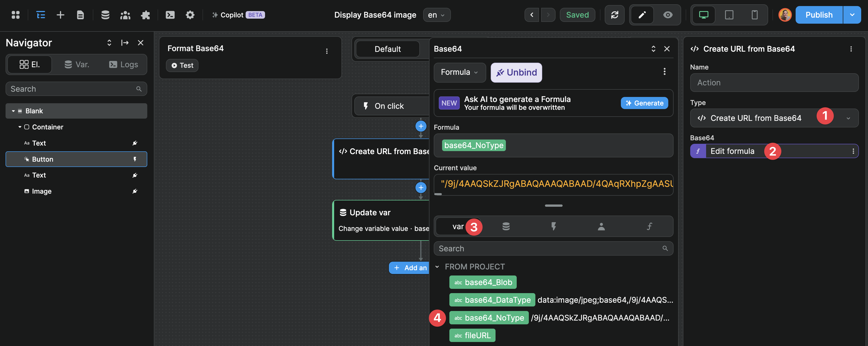Open the Data sources database icon

pyautogui.click(x=105, y=15)
